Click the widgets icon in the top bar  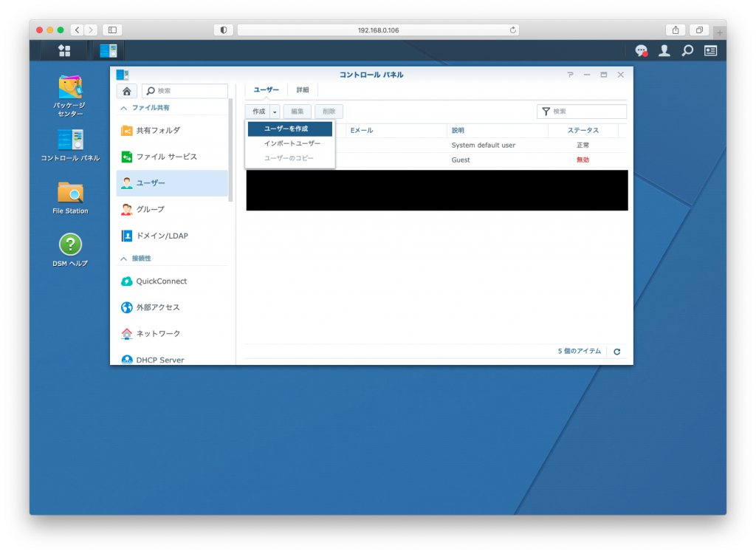tap(710, 50)
